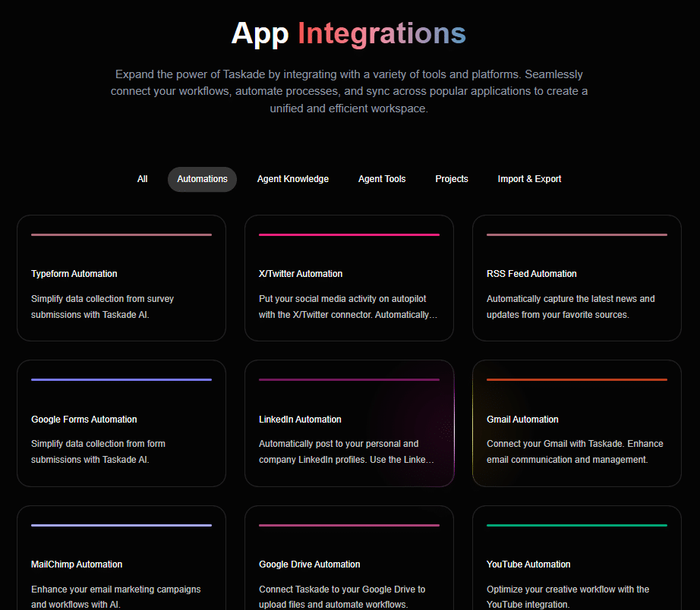Click Typeform description 'Simplify data collection from survey'
The width and height of the screenshot is (700, 610).
point(102,299)
